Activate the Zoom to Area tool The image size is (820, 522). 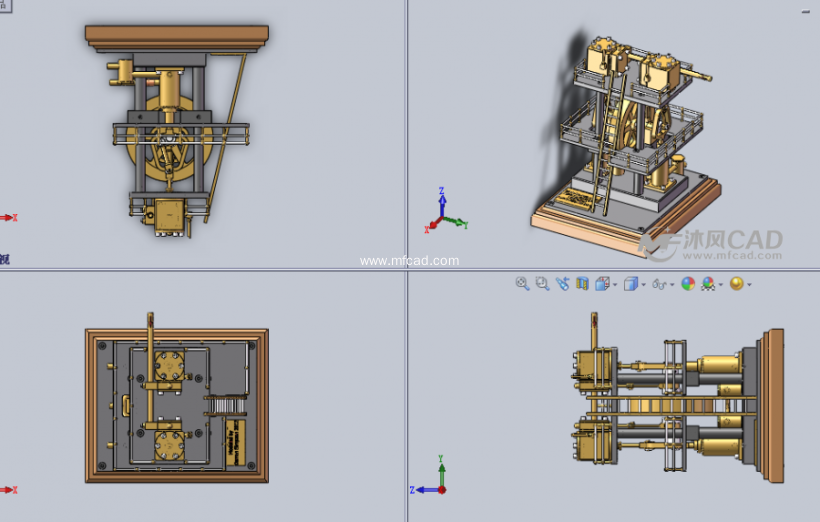click(x=542, y=284)
